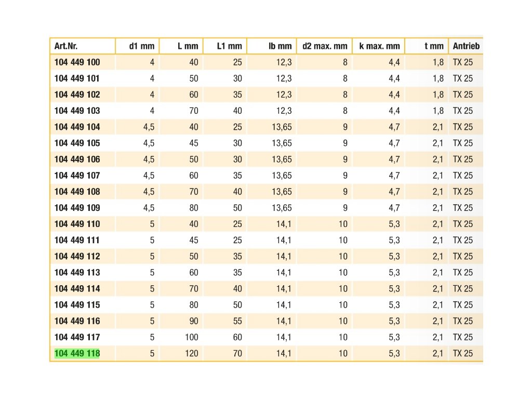Image resolution: width=532 pixels, height=399 pixels.
Task: Click k max value 4,7 in row 104 449 106
Action: click(x=394, y=159)
